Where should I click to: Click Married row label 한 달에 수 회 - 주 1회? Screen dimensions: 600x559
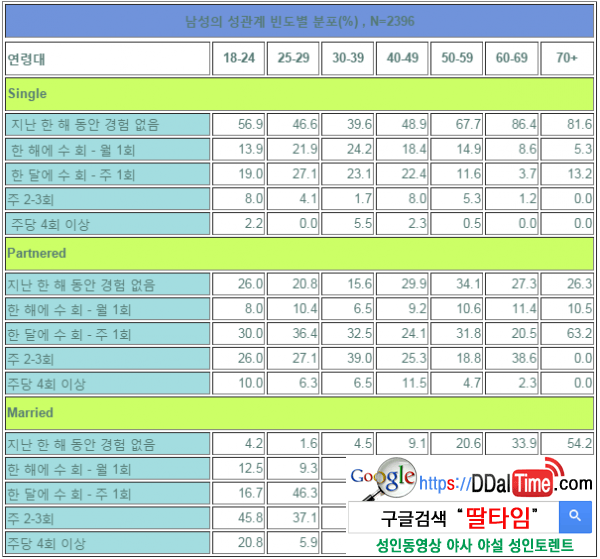(108, 493)
